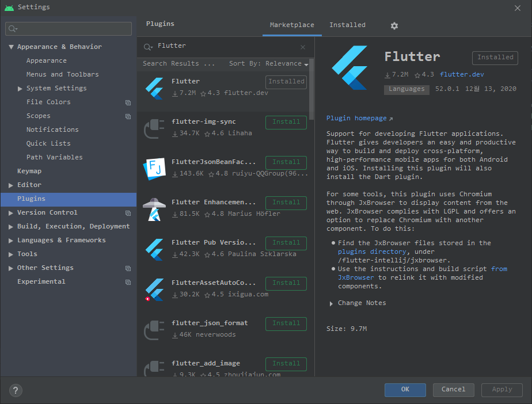The width and height of the screenshot is (532, 404).
Task: Click the search magnifier icon in plugin search
Action: tap(148, 47)
